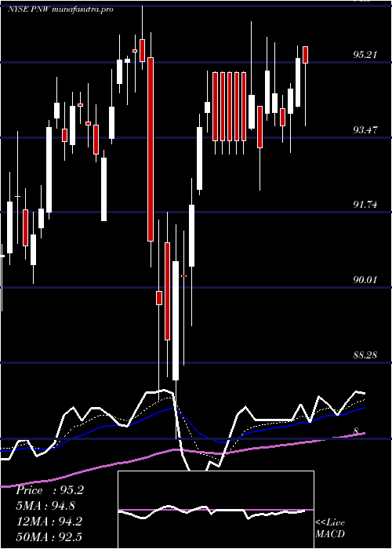The width and height of the screenshot is (392, 549).
Task: Click the NYSE PNW munafasutra.pro title text
Action: (60, 9)
